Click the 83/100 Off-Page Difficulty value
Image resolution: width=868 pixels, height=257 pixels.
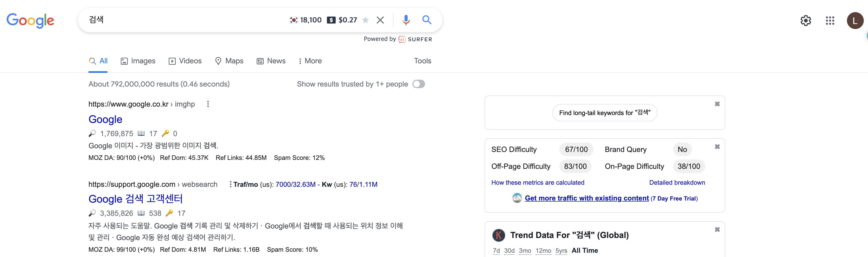(575, 166)
